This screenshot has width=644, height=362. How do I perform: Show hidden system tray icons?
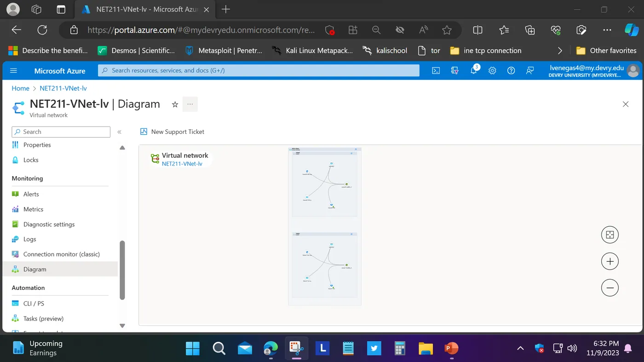pyautogui.click(x=520, y=348)
